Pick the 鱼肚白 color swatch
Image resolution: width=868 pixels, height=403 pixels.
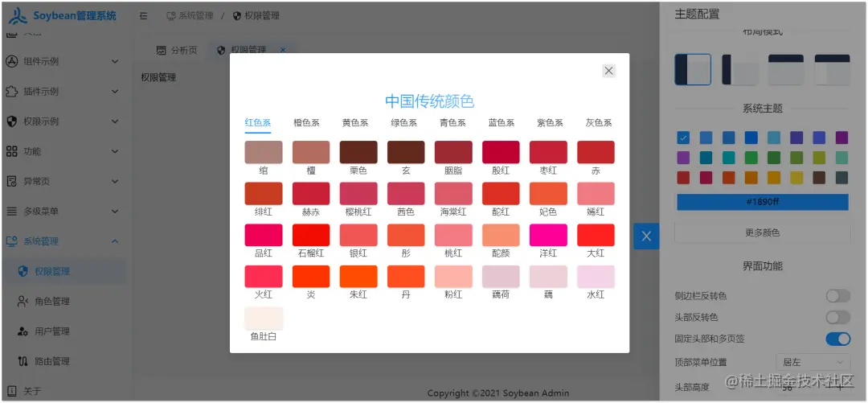click(264, 319)
